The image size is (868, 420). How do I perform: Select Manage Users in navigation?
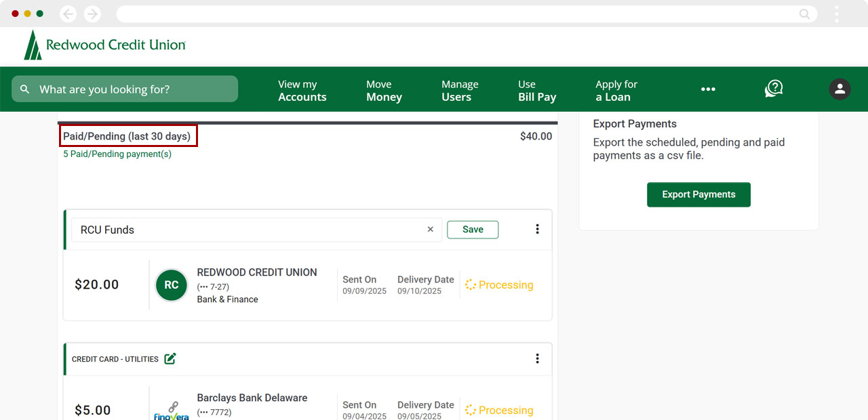pyautogui.click(x=459, y=91)
